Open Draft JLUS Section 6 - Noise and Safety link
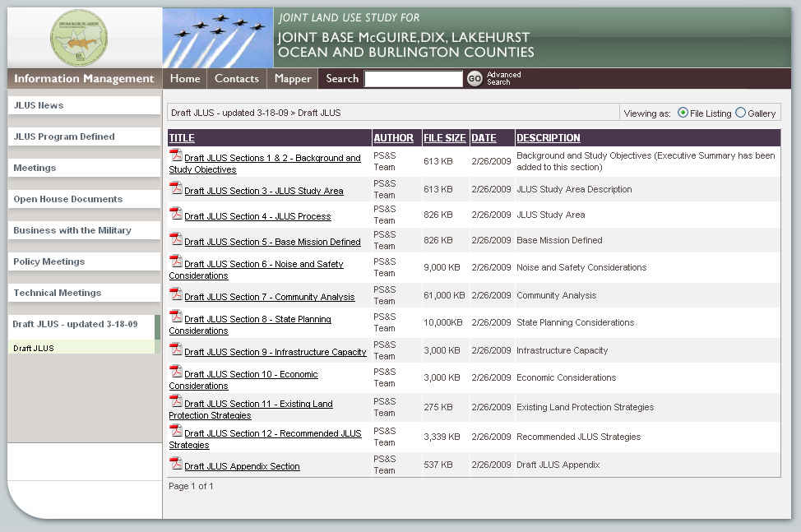This screenshot has height=532, width=801. (x=257, y=270)
